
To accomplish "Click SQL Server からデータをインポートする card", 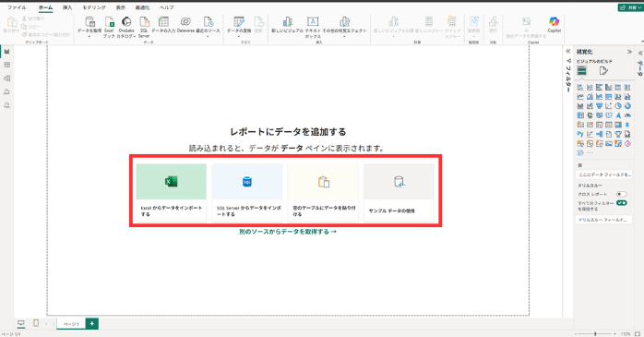I will [x=247, y=193].
